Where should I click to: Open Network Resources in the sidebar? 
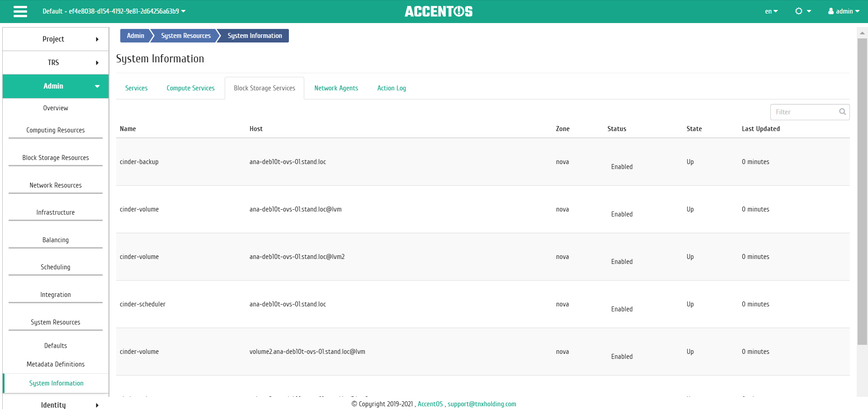tap(56, 185)
